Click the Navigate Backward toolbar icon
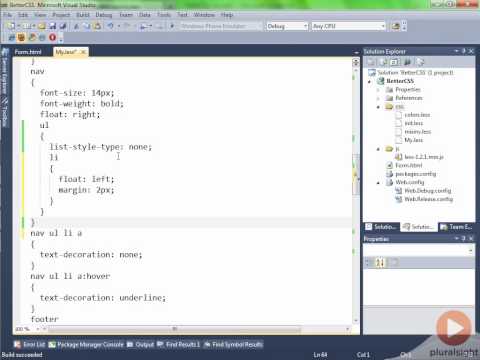Viewport: 480px width, 360px height. tap(144, 26)
